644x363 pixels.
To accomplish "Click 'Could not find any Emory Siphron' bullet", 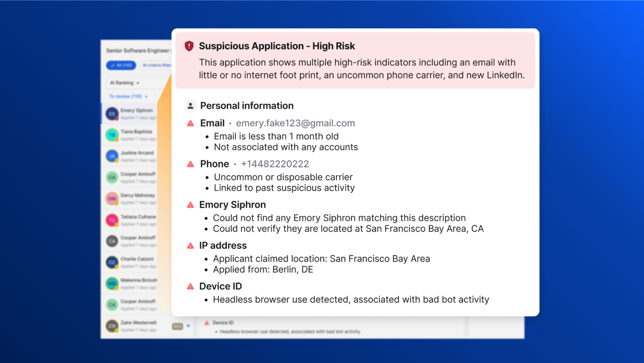I will (339, 218).
